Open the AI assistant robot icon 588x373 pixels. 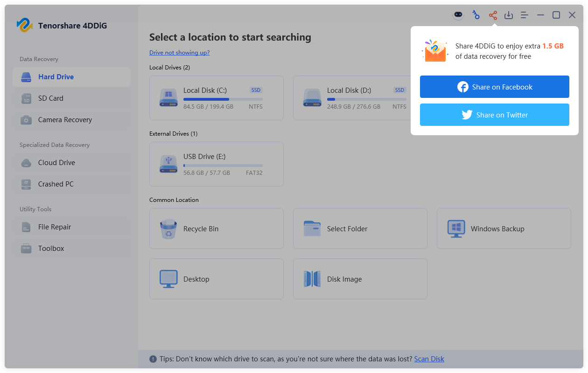pos(458,15)
